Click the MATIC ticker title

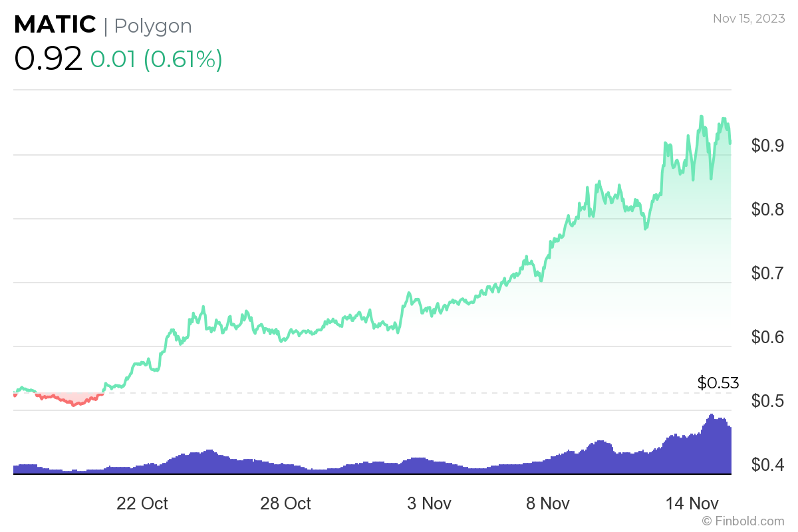coord(55,25)
